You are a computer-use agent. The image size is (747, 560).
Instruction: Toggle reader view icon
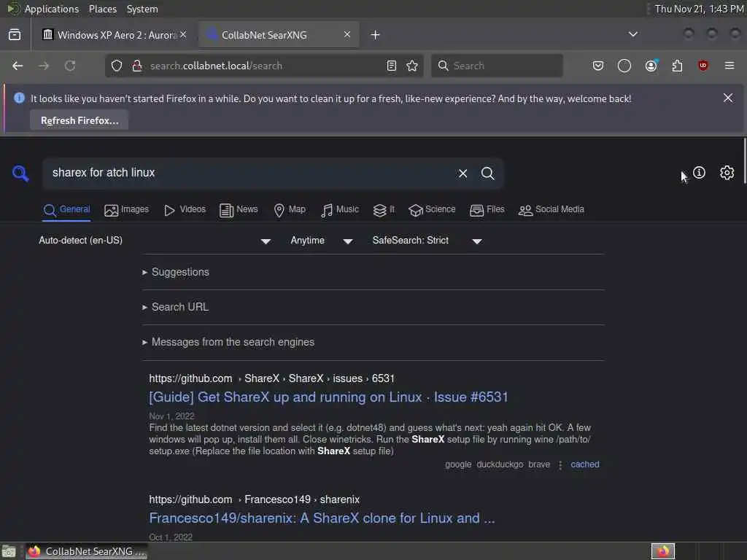click(x=392, y=66)
